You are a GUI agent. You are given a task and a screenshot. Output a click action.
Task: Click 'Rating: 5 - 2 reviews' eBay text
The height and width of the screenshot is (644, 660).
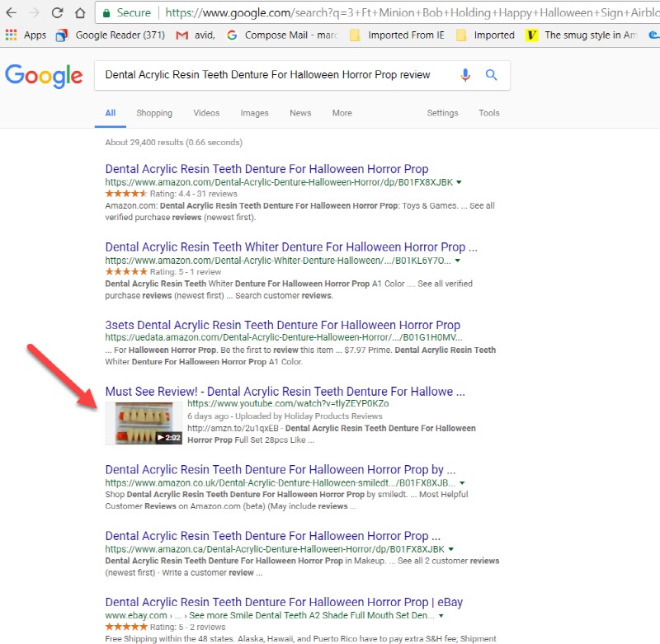tap(188, 627)
